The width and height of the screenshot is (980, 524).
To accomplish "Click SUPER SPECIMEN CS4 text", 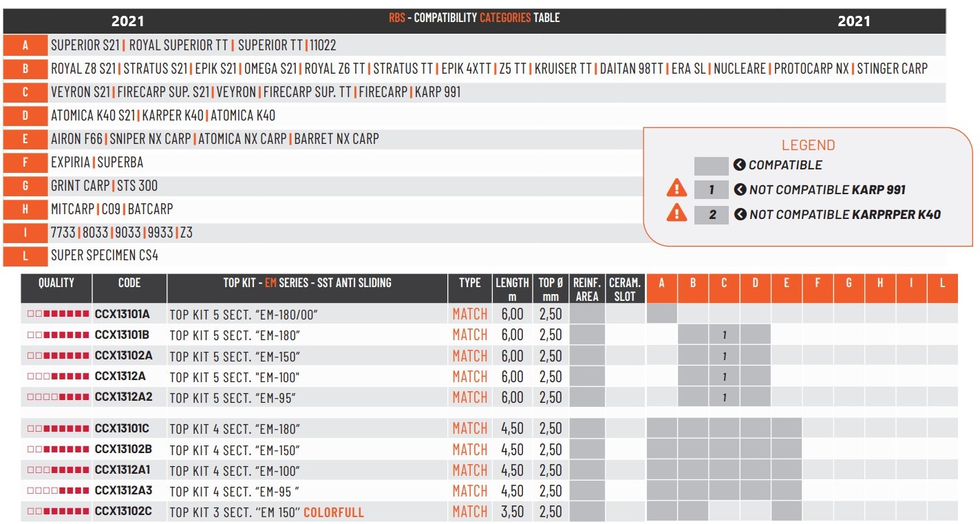I will (x=105, y=255).
